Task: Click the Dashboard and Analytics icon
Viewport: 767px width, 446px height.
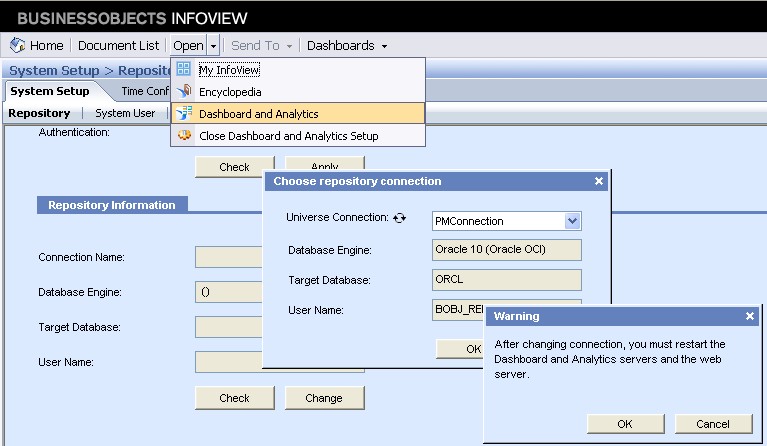Action: tap(184, 114)
